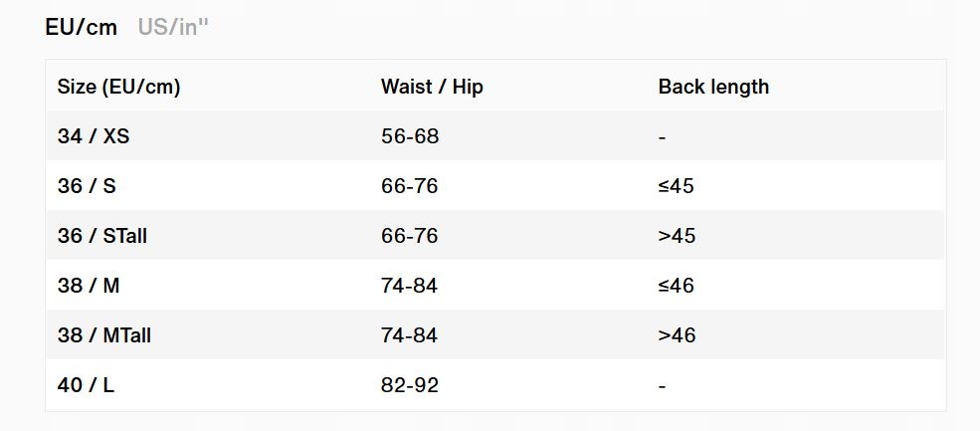Click the ≤46 back length value
Image resolution: width=980 pixels, height=431 pixels.
(677, 286)
